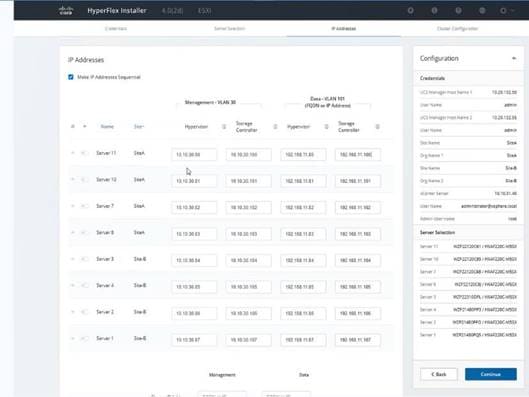
Task: Click Management - VLAN 30 group header
Action: click(210, 102)
